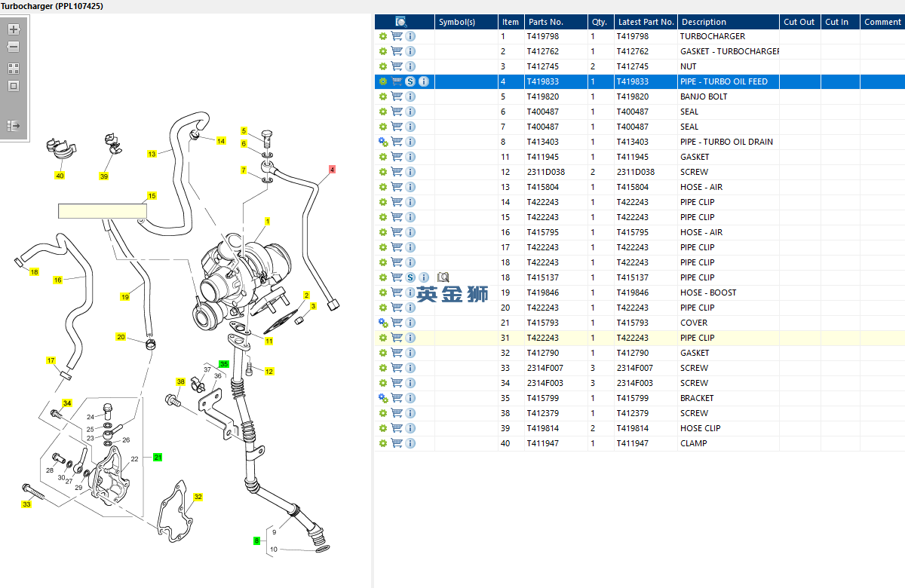This screenshot has height=588, width=905.
Task: Click the four-squares grid view icon
Action: pyautogui.click(x=14, y=68)
